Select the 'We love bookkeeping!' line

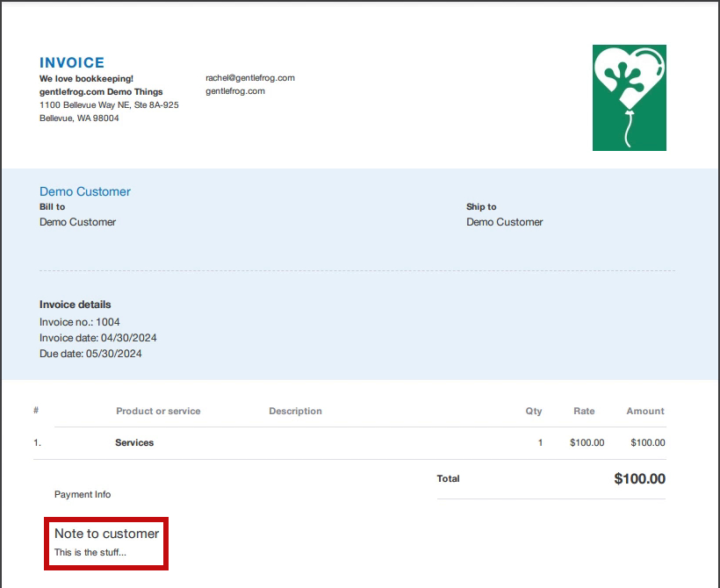[86, 78]
